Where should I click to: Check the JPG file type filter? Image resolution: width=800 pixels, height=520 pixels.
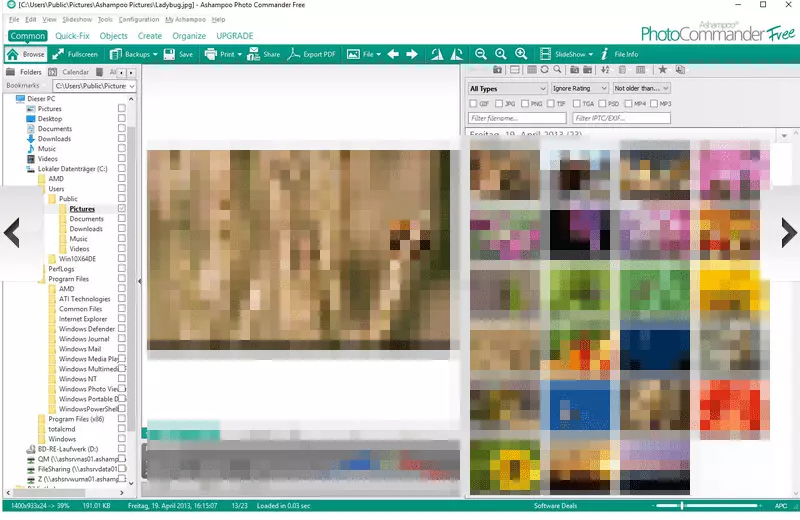499,103
